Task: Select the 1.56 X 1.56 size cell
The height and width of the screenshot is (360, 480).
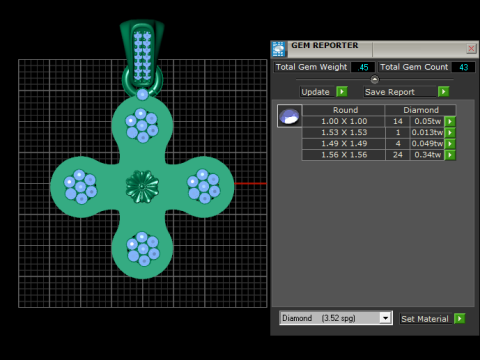Action: pos(344,155)
